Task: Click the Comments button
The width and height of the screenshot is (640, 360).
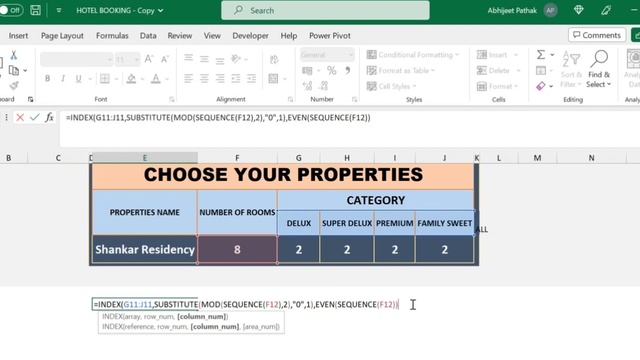Action: (597, 35)
